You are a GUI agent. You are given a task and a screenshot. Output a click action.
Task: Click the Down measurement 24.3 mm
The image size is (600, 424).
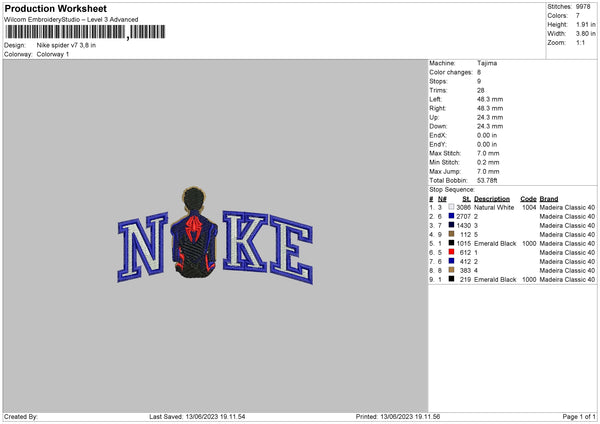point(490,126)
